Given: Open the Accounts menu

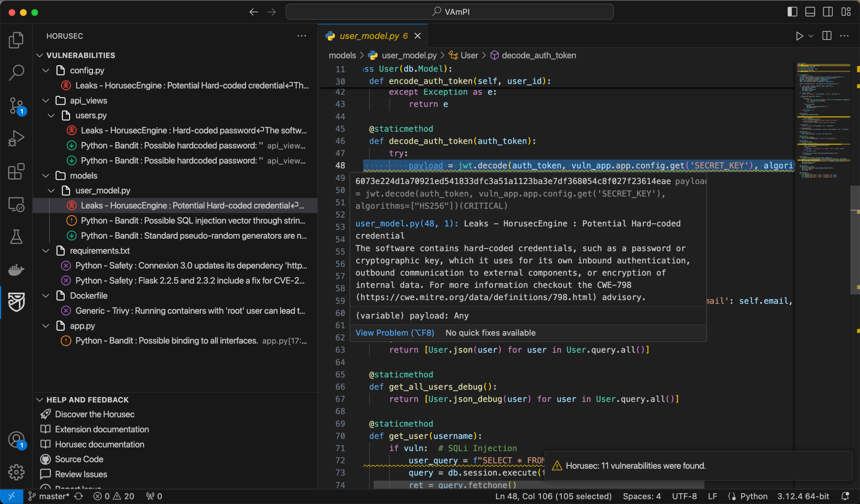Looking at the screenshot, I should (16, 440).
